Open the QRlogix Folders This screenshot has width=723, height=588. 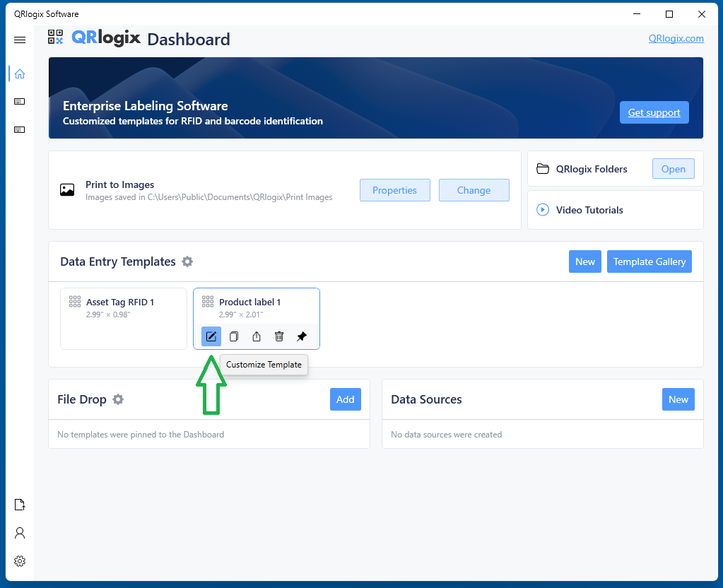click(x=673, y=169)
